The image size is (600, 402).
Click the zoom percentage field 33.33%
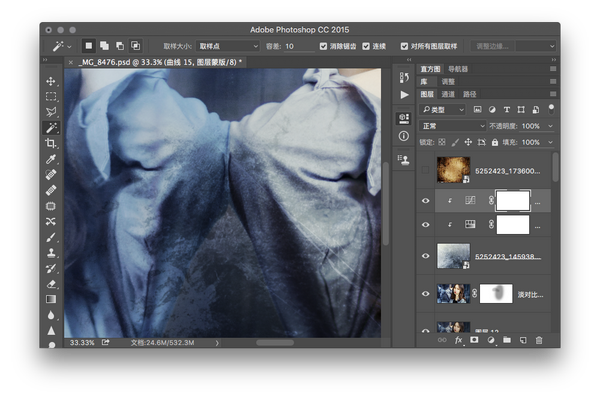[x=82, y=343]
